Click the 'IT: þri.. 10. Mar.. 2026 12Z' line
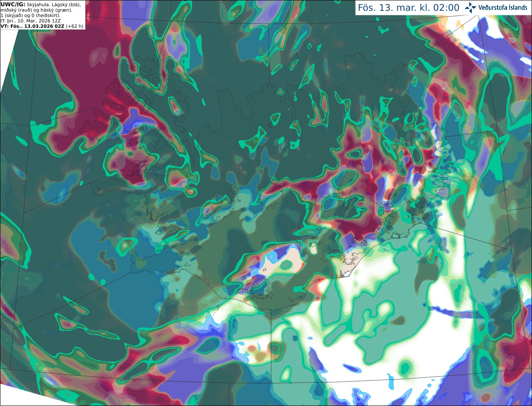The width and height of the screenshot is (532, 406). (x=31, y=21)
